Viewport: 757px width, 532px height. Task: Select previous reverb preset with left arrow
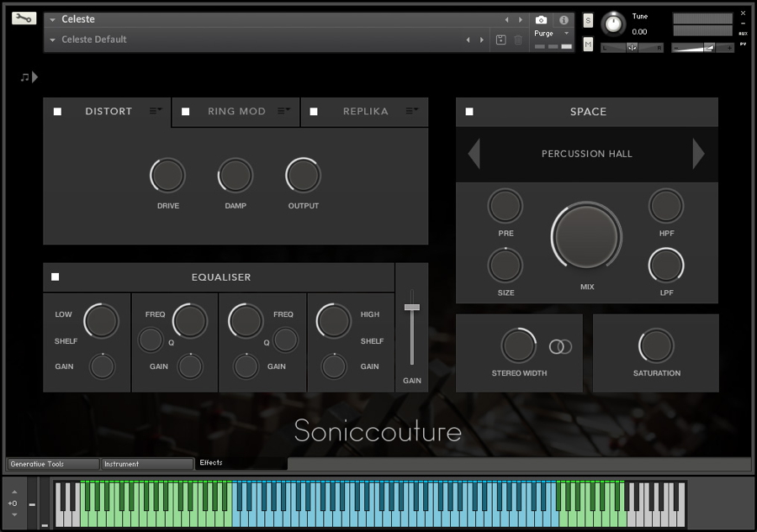474,154
